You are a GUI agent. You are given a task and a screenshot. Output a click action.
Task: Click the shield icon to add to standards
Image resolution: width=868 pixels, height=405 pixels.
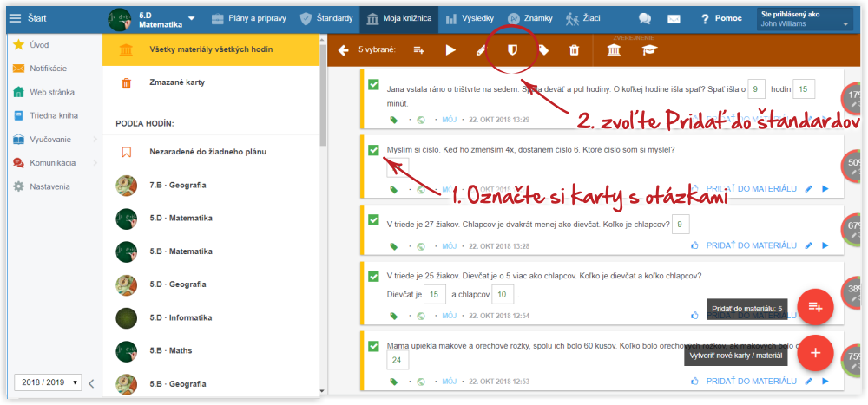512,50
